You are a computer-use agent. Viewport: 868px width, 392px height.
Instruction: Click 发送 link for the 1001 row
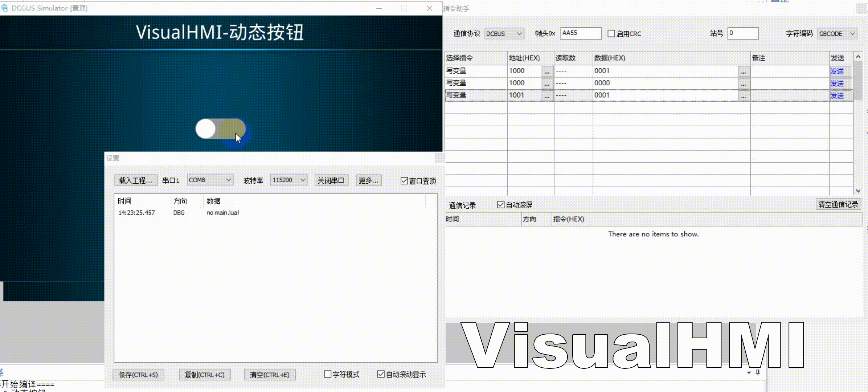pyautogui.click(x=837, y=95)
